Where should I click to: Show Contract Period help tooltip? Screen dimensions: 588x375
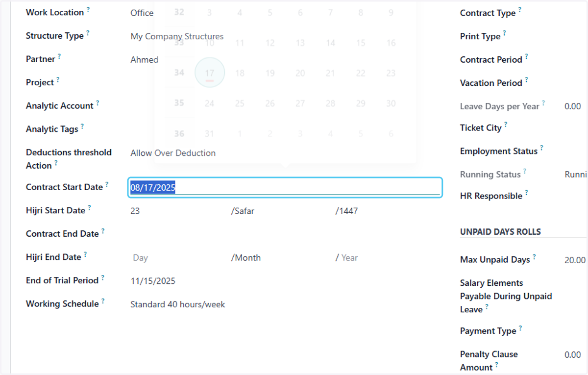pyautogui.click(x=527, y=56)
